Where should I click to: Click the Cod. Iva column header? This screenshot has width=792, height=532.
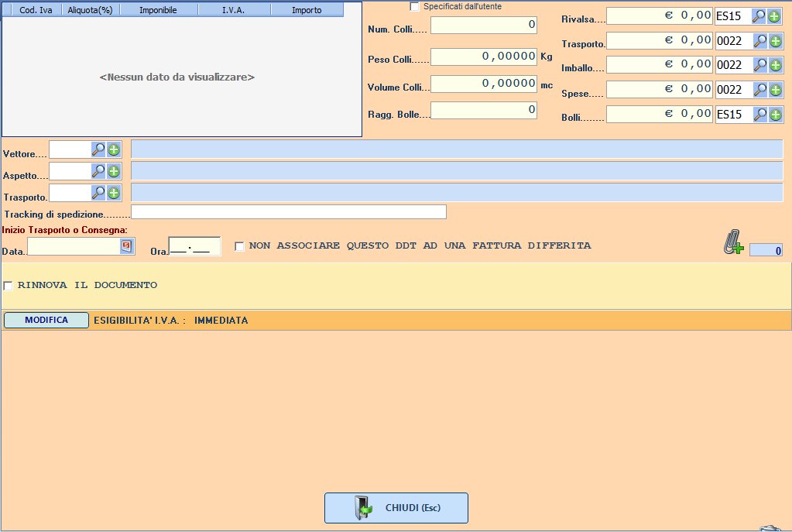coord(35,10)
